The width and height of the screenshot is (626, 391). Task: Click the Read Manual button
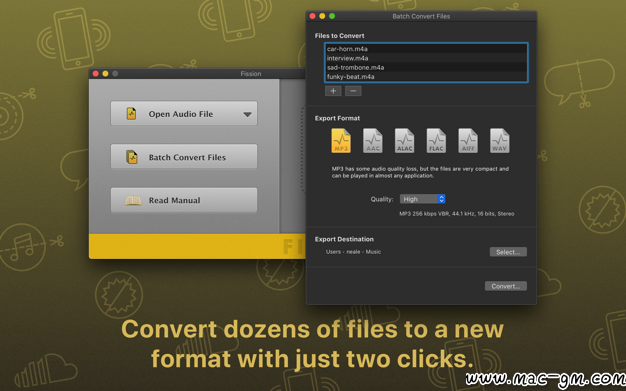tap(184, 200)
